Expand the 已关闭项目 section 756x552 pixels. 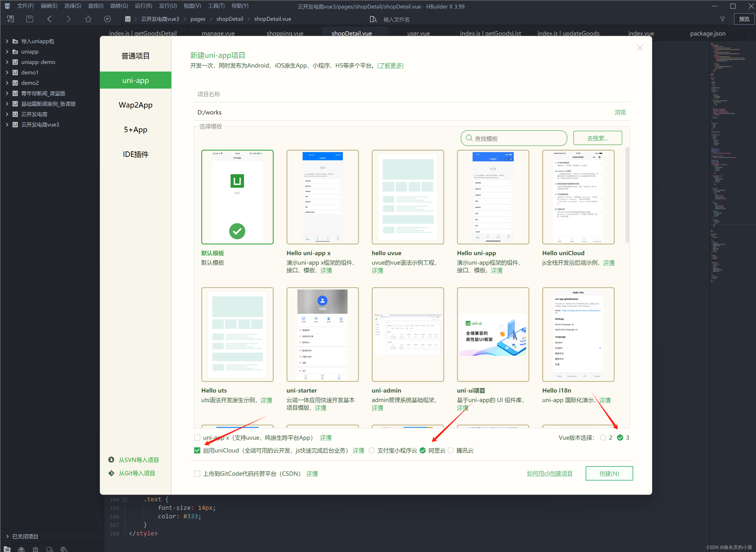click(7, 536)
